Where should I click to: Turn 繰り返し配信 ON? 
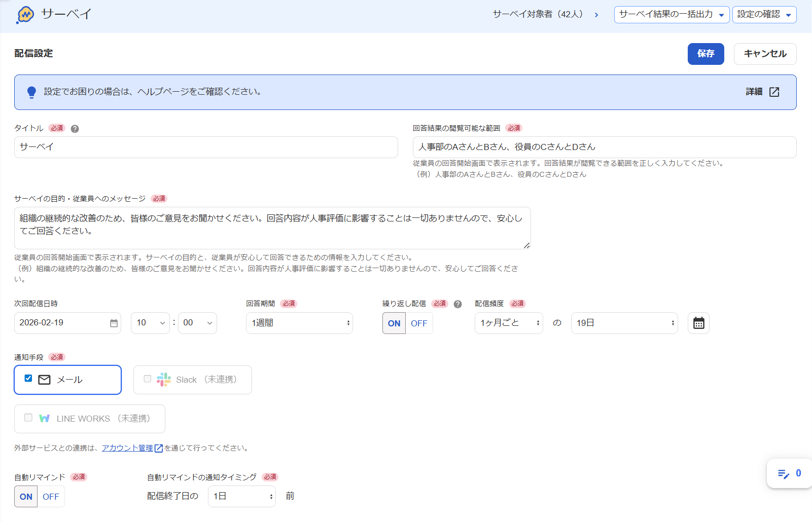click(394, 323)
